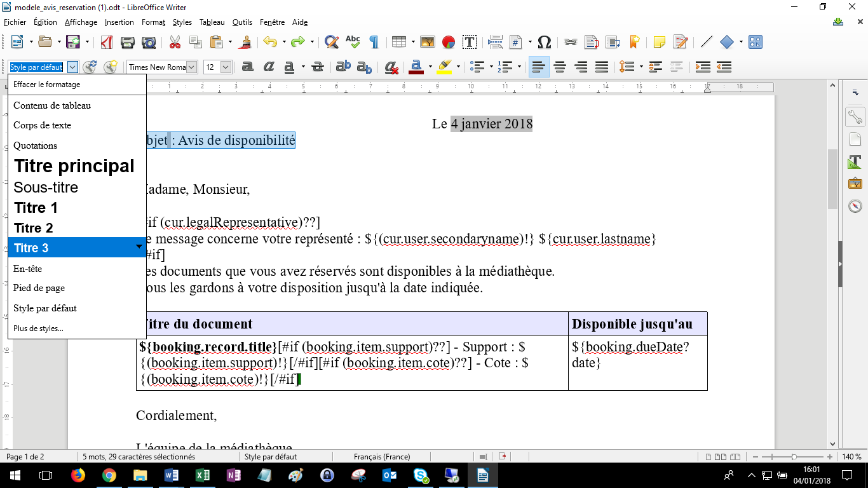Insert a bookmark via star ribbon icon

coord(634,42)
